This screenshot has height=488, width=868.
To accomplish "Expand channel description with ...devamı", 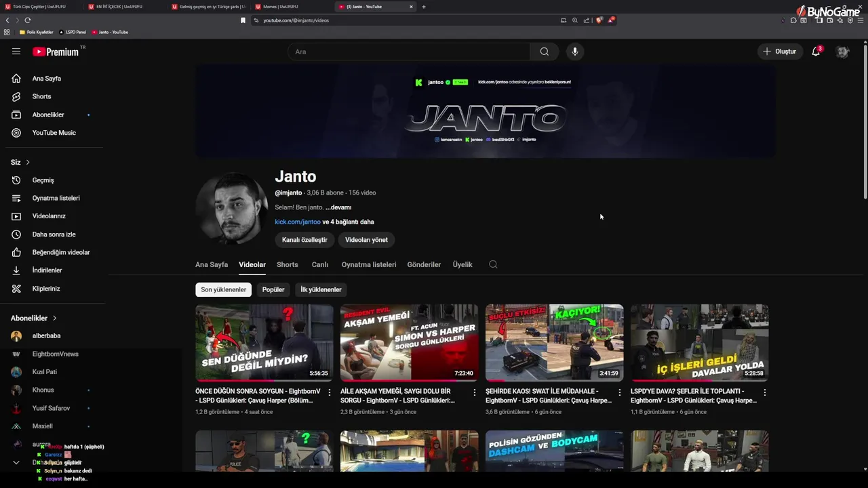I will point(338,207).
